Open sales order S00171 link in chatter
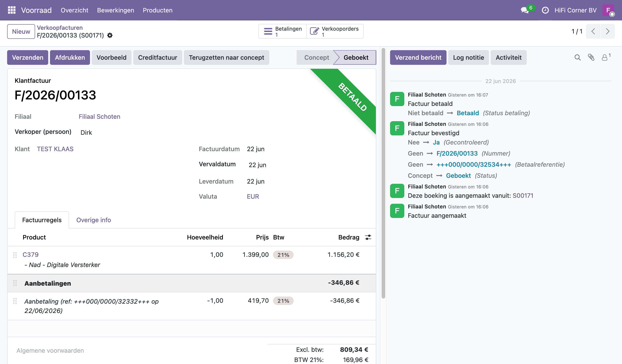 click(523, 196)
